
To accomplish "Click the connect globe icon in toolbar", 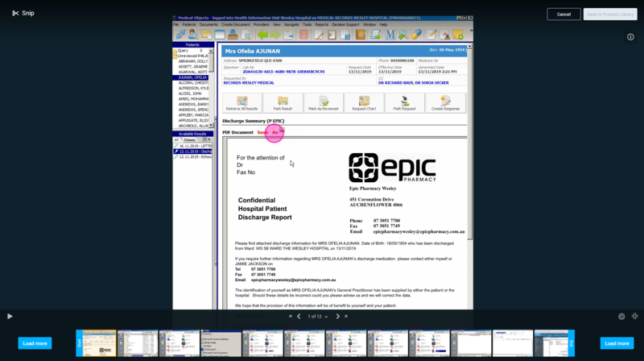I will point(180,35).
